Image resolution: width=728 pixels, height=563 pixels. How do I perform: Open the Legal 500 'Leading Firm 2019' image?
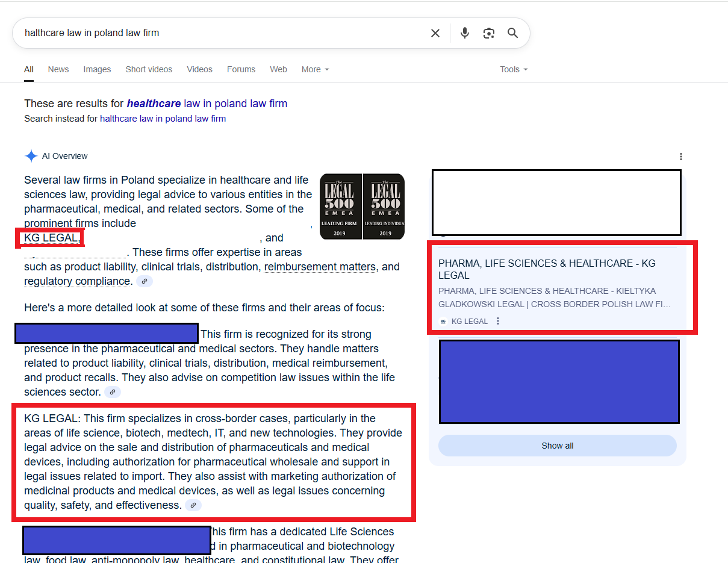[341, 207]
